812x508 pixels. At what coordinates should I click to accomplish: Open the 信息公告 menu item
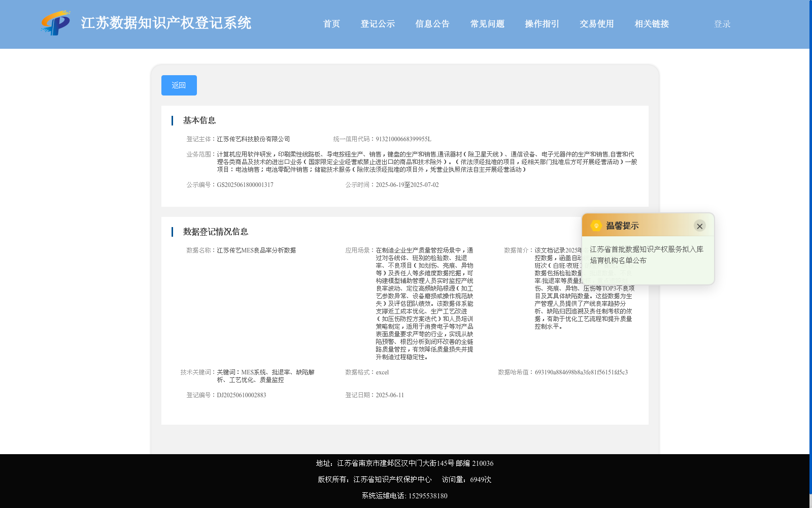pyautogui.click(x=432, y=24)
